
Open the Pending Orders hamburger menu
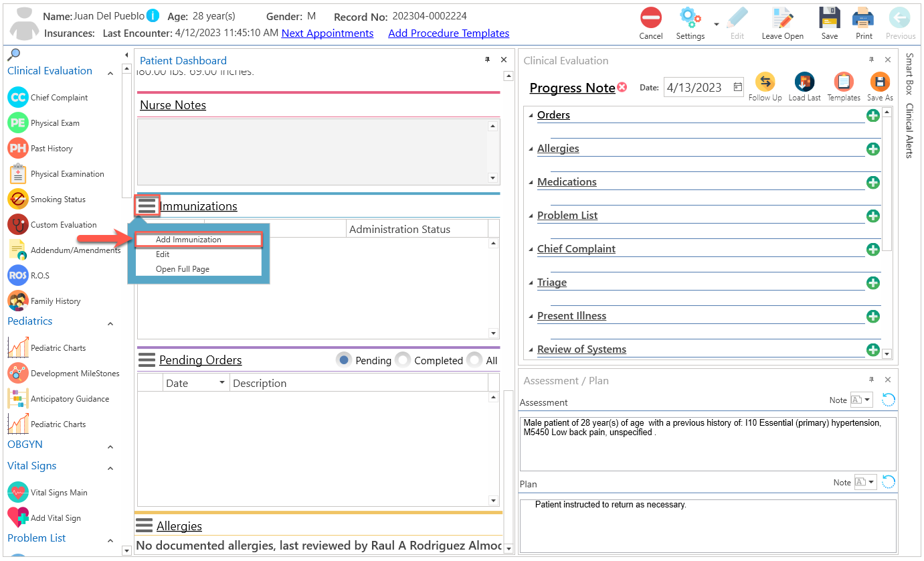point(147,360)
